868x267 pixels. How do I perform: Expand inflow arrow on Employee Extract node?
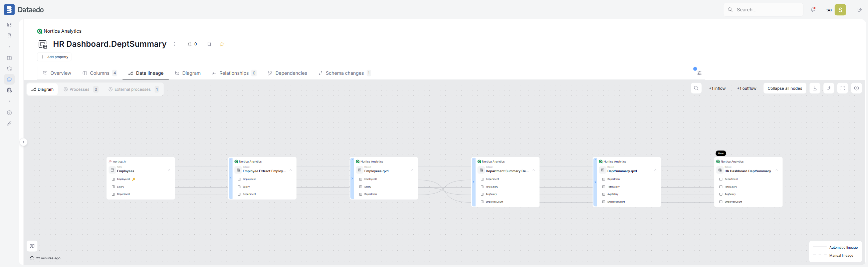coord(230,179)
